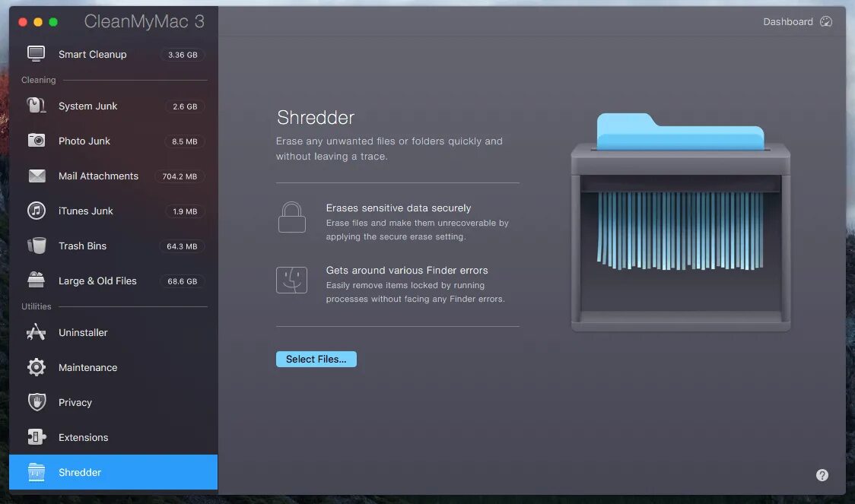Select Extensions label in sidebar
This screenshot has height=504, width=855.
click(84, 437)
